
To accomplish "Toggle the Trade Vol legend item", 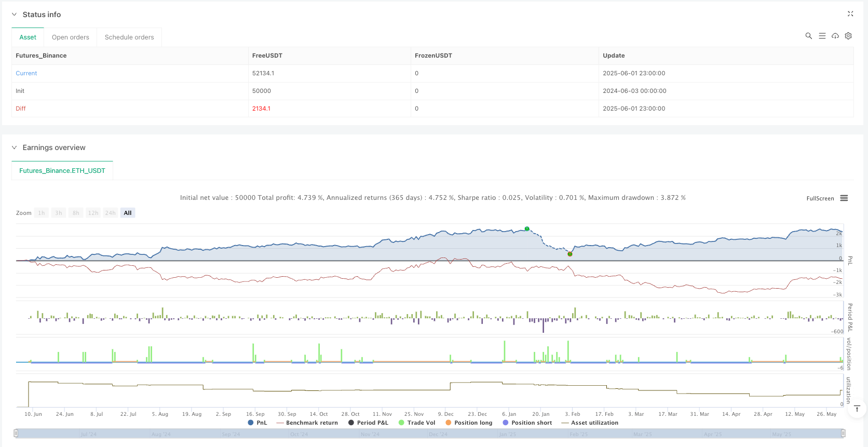I will (x=416, y=423).
